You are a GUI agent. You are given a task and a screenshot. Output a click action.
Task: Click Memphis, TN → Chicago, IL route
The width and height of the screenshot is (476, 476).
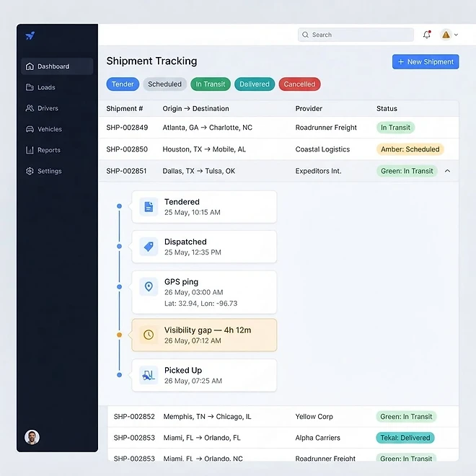point(207,417)
